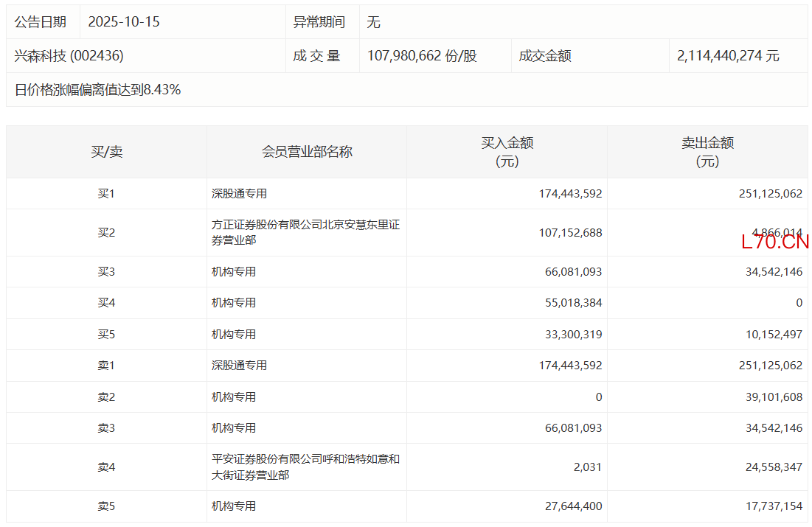The image size is (812, 527).
Task: Click the 日价格涨幅偏离值达到8.43% text row
Action: tap(98, 90)
